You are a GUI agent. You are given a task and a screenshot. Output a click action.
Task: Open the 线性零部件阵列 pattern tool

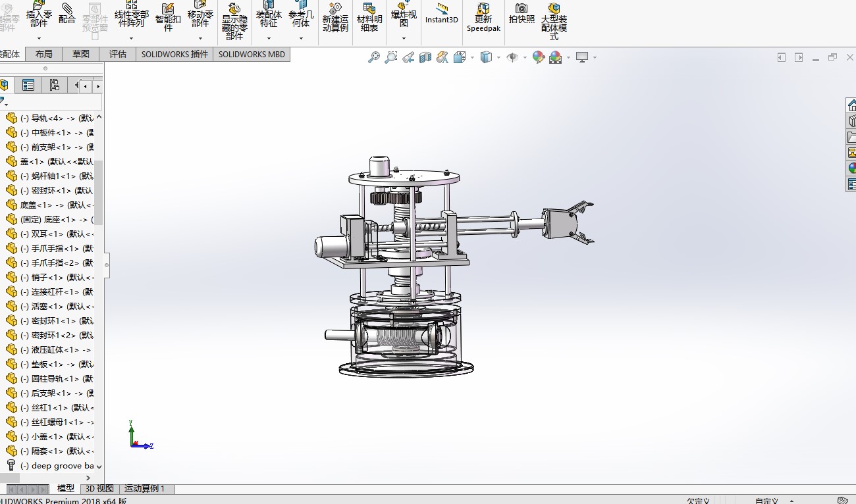(x=132, y=13)
